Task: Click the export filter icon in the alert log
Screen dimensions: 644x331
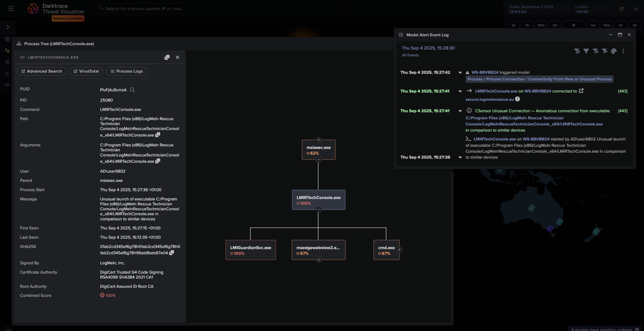Action: click(x=596, y=51)
